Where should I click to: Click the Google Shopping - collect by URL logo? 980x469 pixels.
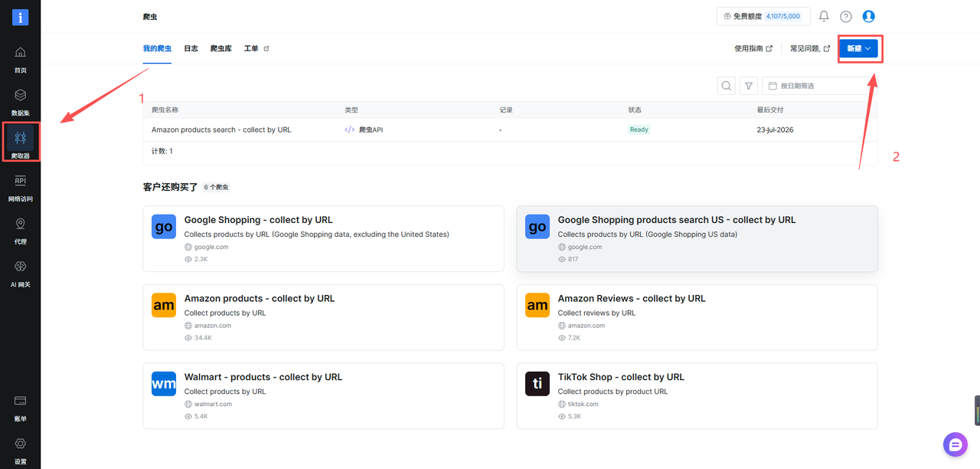(164, 227)
